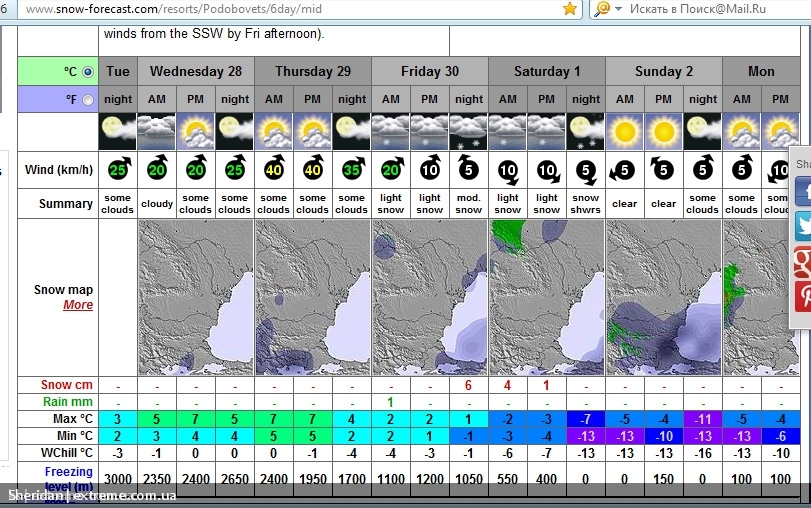The image size is (811, 508).
Task: Click Saturday PM wind direction icon
Action: (547, 169)
